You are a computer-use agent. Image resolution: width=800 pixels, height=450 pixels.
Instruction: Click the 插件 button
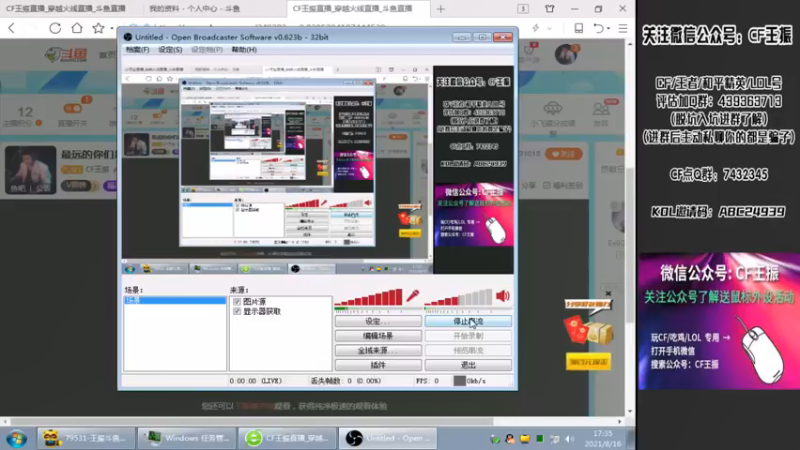click(x=378, y=365)
